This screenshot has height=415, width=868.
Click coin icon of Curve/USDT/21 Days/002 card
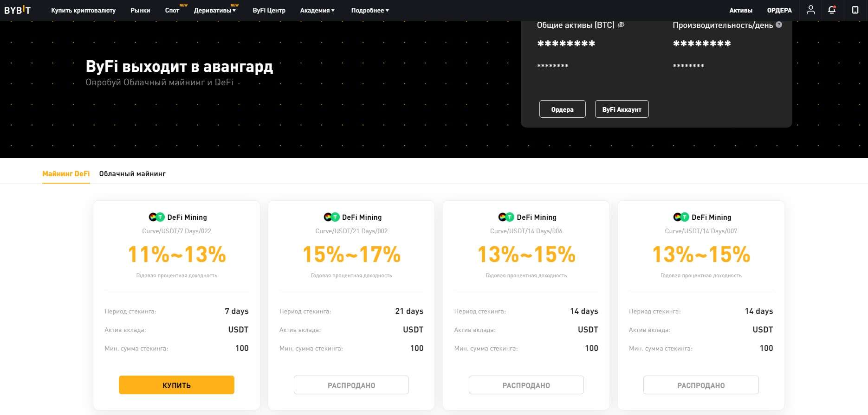(x=331, y=217)
